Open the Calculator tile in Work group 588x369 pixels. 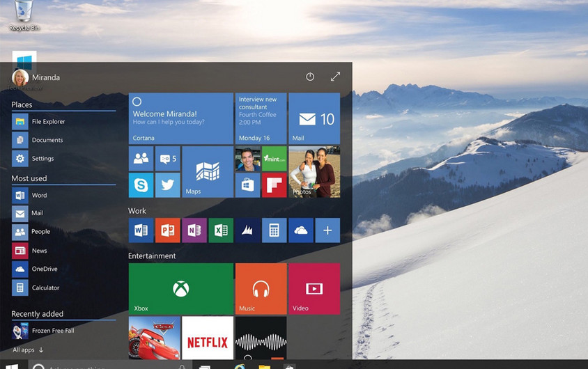pos(274,230)
